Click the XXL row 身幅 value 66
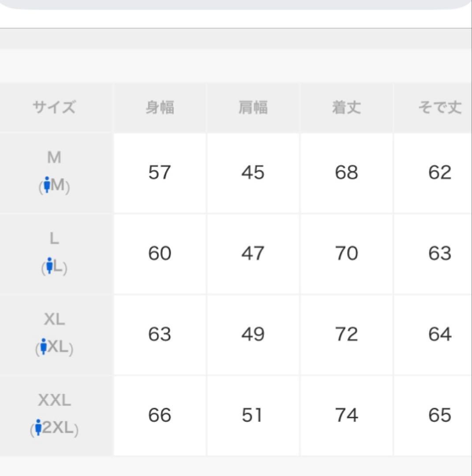This screenshot has height=476, width=472. coord(160,415)
